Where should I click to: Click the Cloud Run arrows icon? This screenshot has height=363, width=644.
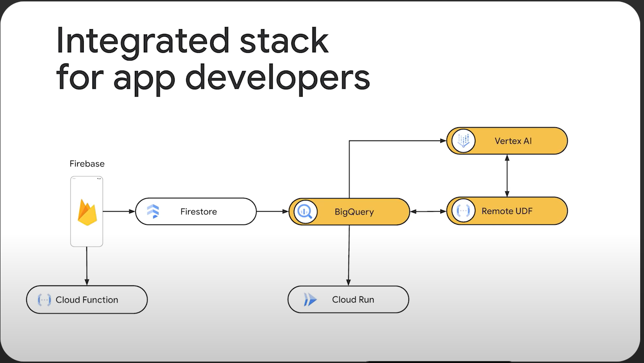(x=310, y=300)
